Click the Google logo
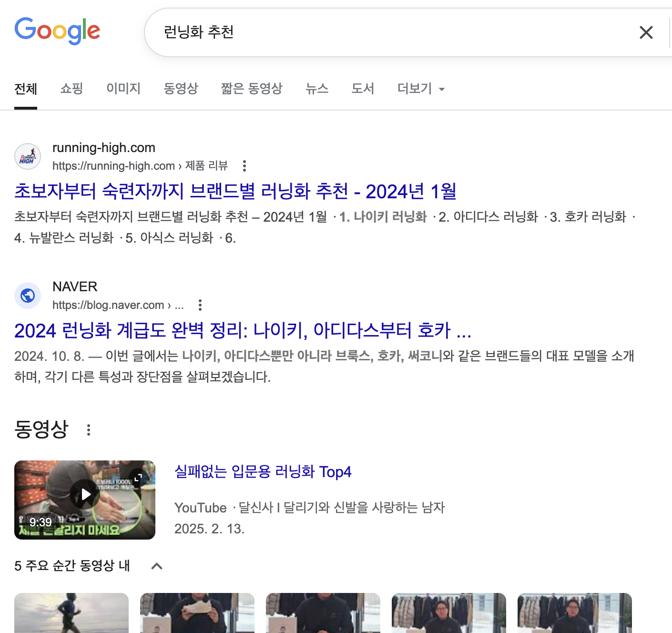 pyautogui.click(x=57, y=31)
